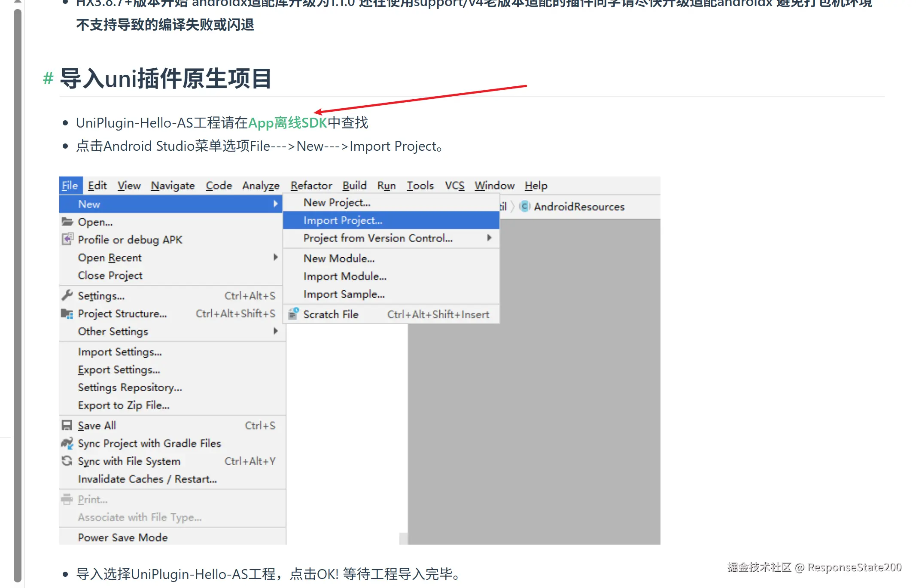Expand the Other Settings submenu arrow
The height and width of the screenshot is (588, 916).
[275, 331]
